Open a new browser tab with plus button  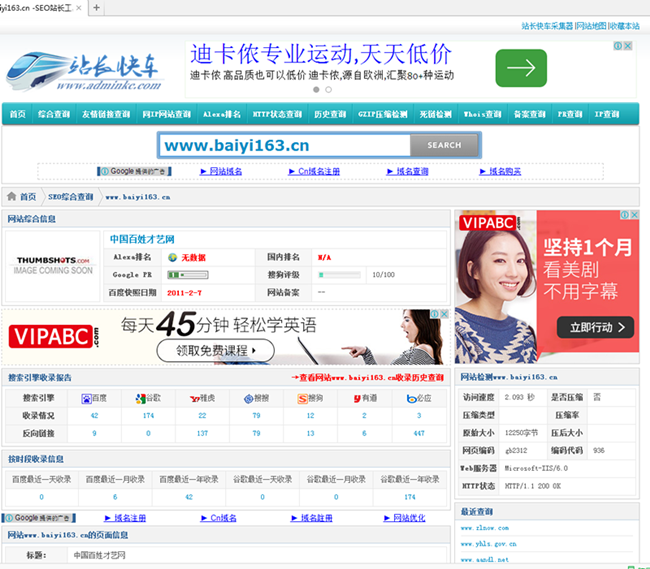(x=96, y=7)
